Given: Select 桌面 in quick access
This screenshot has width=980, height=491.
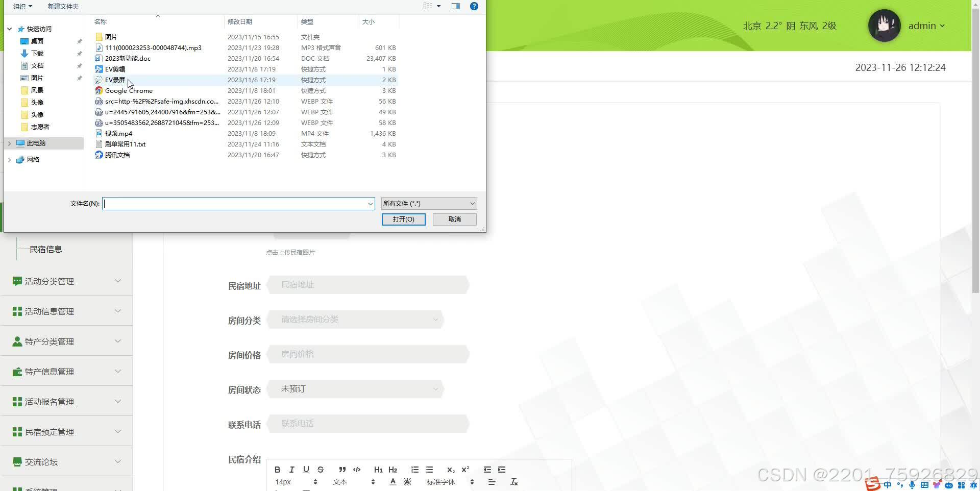Looking at the screenshot, I should coord(37,41).
